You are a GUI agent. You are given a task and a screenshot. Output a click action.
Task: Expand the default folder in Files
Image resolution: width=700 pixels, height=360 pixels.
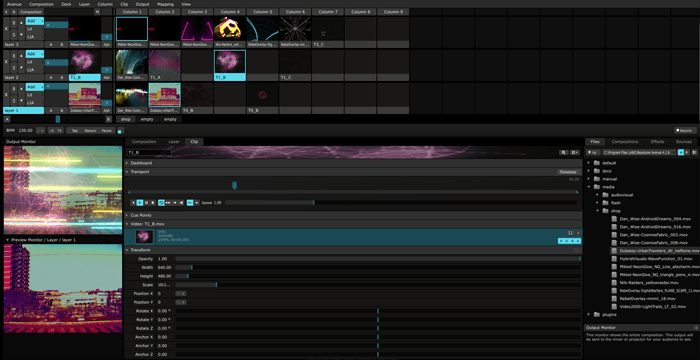[589, 163]
